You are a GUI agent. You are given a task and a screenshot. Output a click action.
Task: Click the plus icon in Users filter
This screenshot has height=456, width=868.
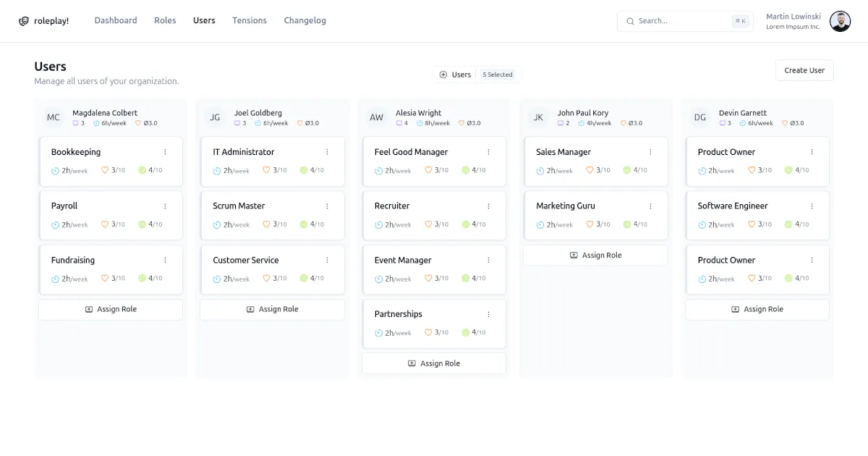pos(443,75)
